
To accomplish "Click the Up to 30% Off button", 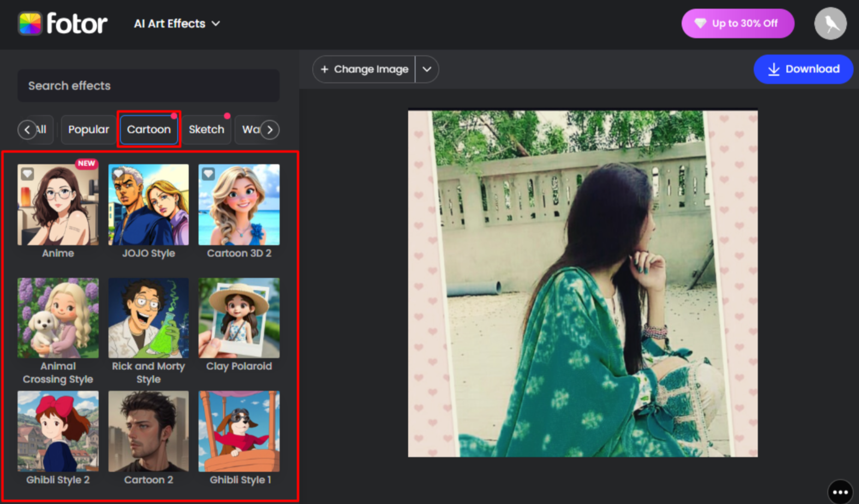I will point(737,23).
